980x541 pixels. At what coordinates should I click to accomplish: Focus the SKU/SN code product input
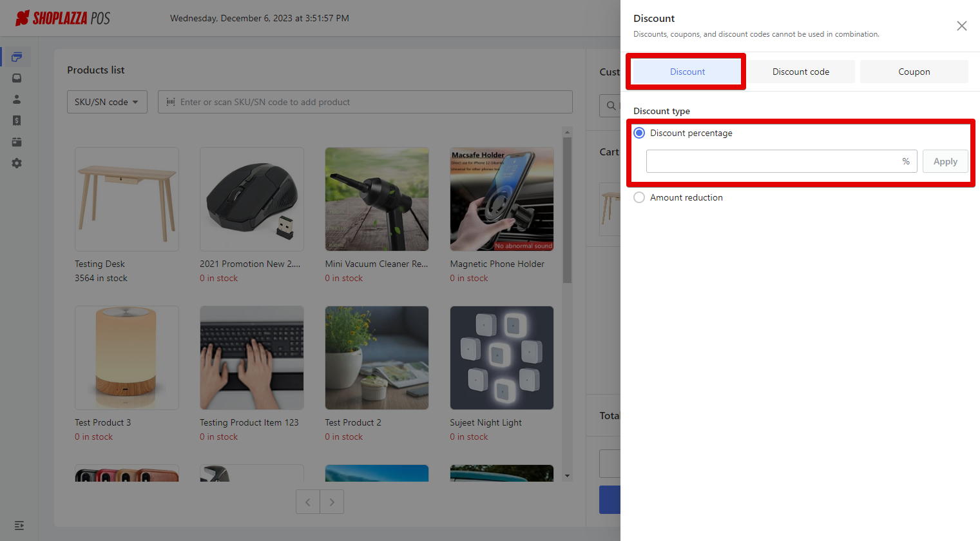[x=365, y=102]
